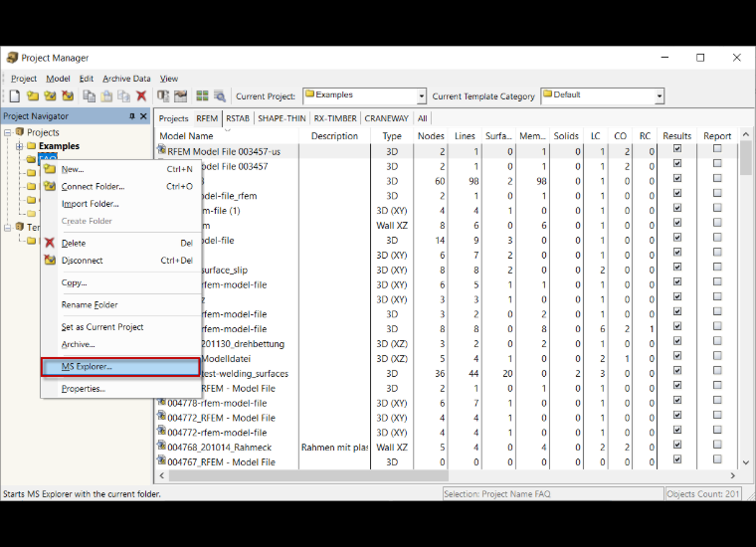This screenshot has width=756, height=547.
Task: Click the Delete red X icon in context menu
Action: (50, 243)
